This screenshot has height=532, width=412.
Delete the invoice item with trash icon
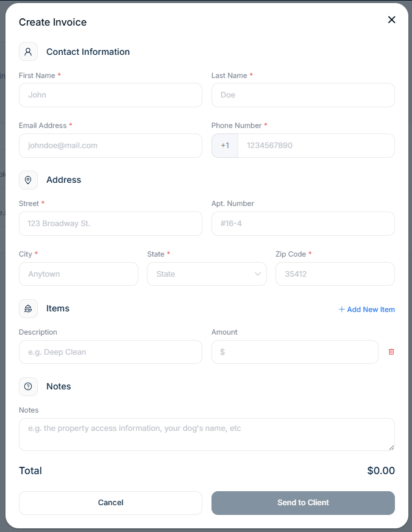(391, 352)
